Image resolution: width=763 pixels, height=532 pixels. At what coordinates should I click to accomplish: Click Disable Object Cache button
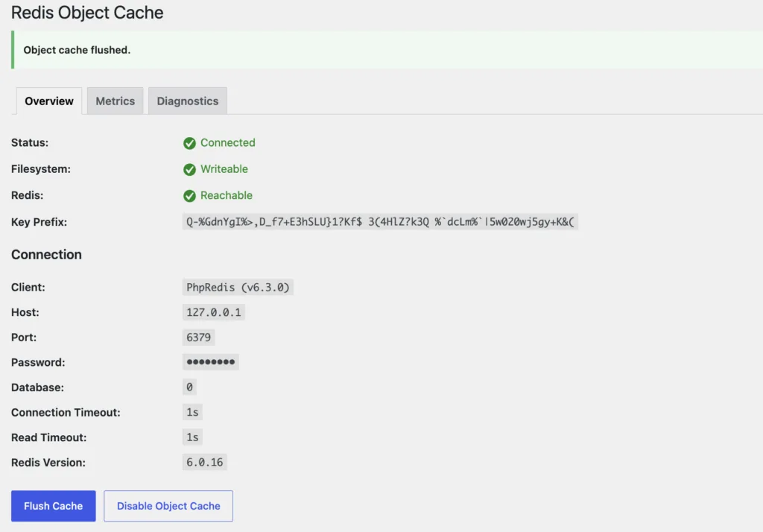(x=168, y=506)
